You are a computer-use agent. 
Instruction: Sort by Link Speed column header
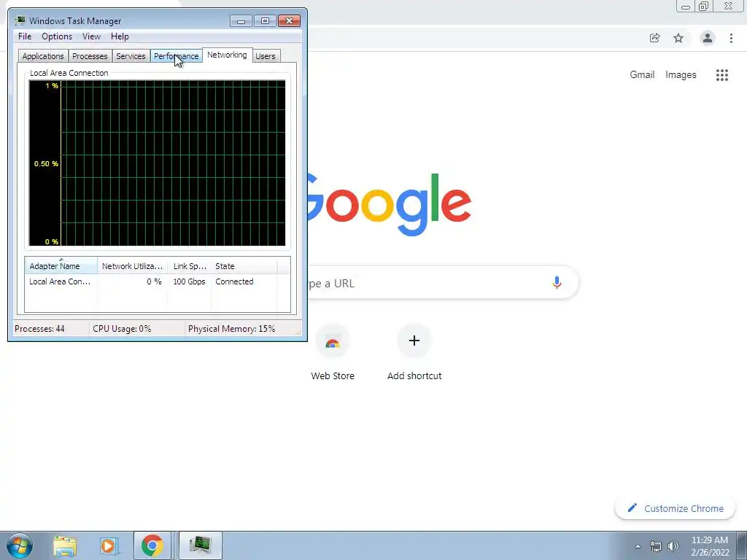pos(190,266)
